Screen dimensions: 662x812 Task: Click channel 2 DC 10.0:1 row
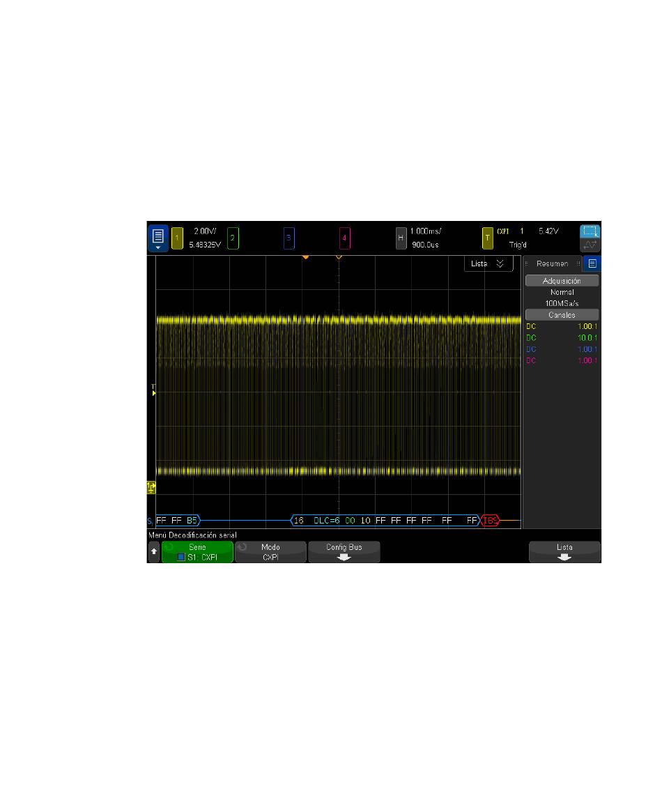pyautogui.click(x=562, y=337)
